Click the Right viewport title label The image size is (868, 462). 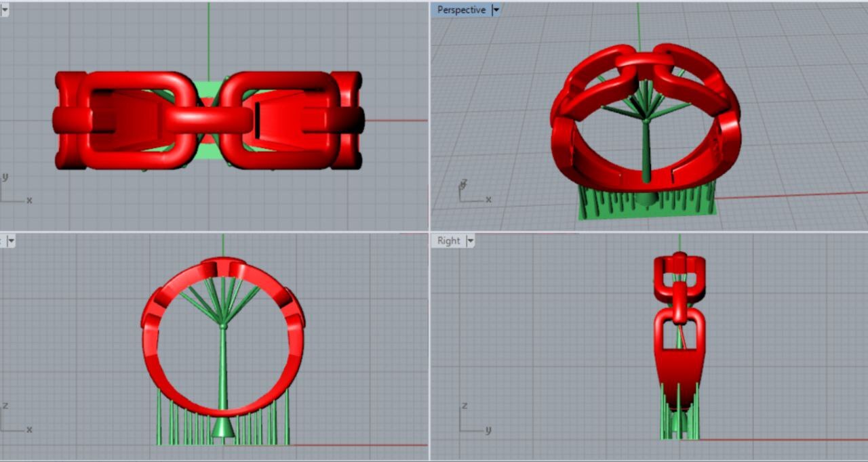click(448, 241)
